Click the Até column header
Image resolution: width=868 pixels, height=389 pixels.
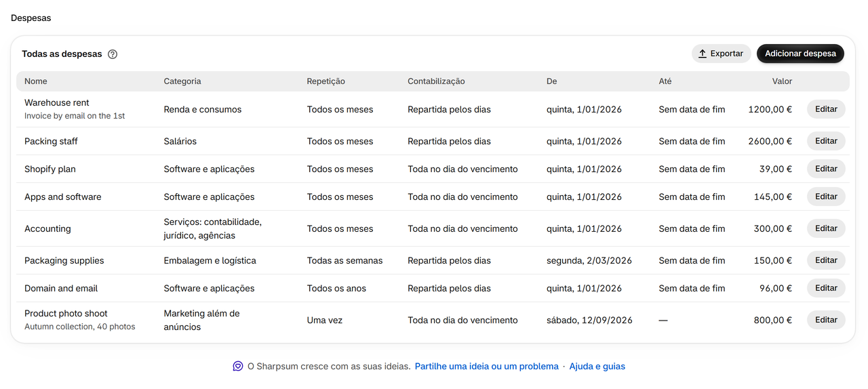point(665,81)
